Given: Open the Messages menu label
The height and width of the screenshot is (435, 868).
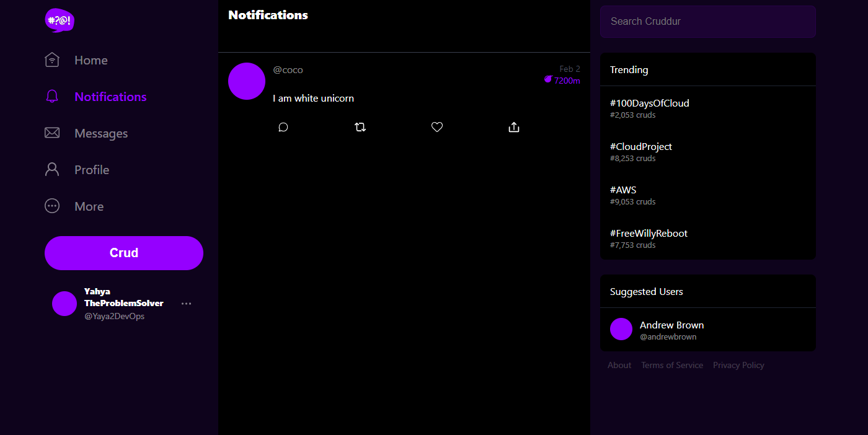Looking at the screenshot, I should (x=101, y=133).
